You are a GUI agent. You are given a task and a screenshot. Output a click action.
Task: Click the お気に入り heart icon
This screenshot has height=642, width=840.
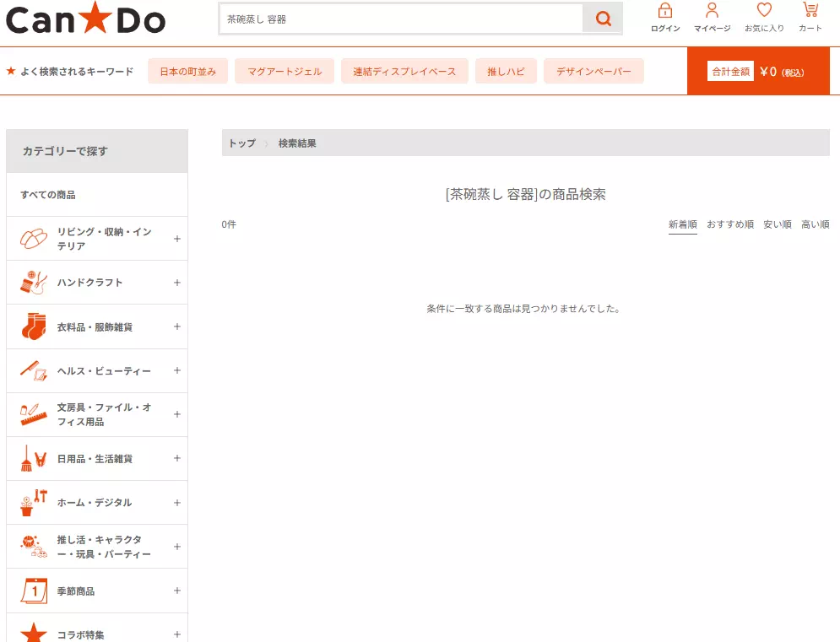[762, 10]
